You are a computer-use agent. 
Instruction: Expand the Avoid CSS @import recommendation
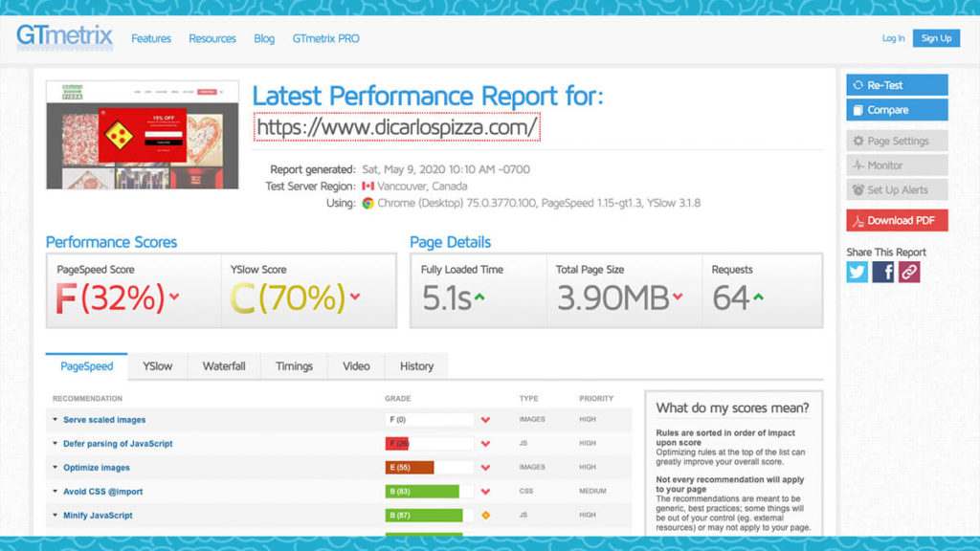[102, 492]
